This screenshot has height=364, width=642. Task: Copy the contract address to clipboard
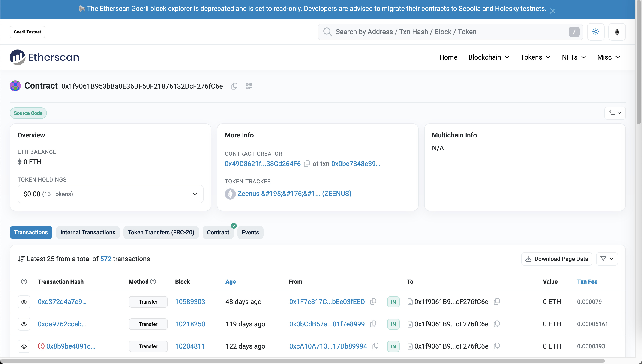coord(234,86)
